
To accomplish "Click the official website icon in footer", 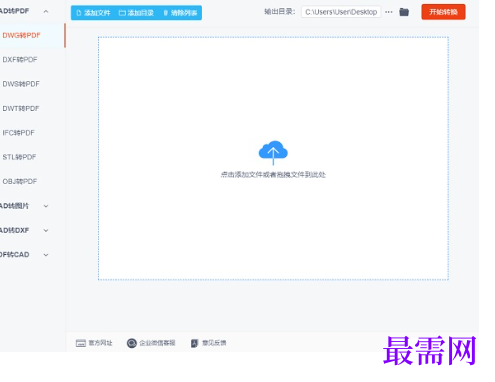I will (x=81, y=343).
